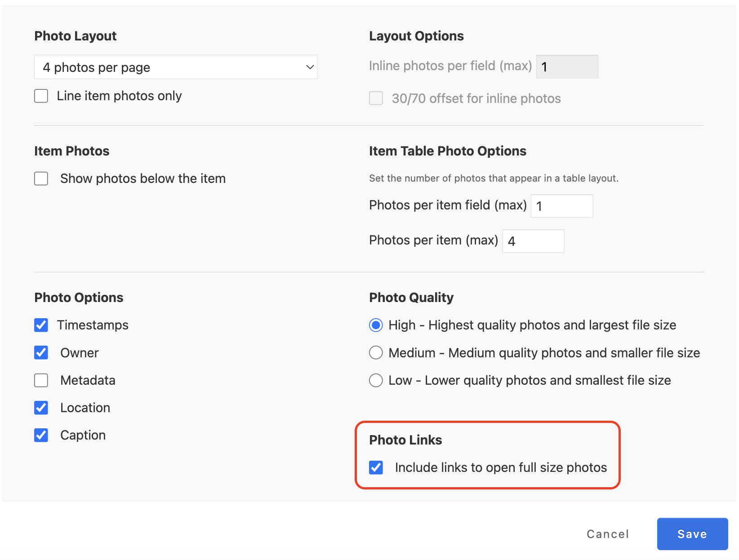
Task: Turn off the Location checkbox
Action: pyautogui.click(x=41, y=408)
